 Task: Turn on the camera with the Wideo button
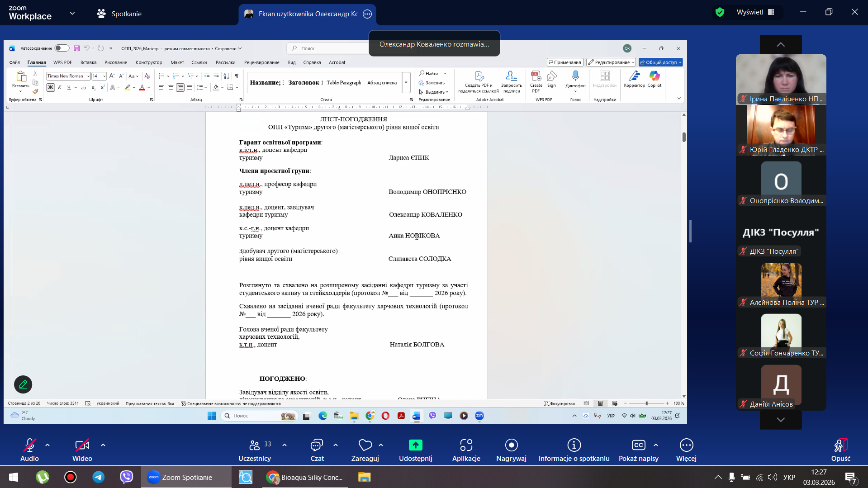82,446
